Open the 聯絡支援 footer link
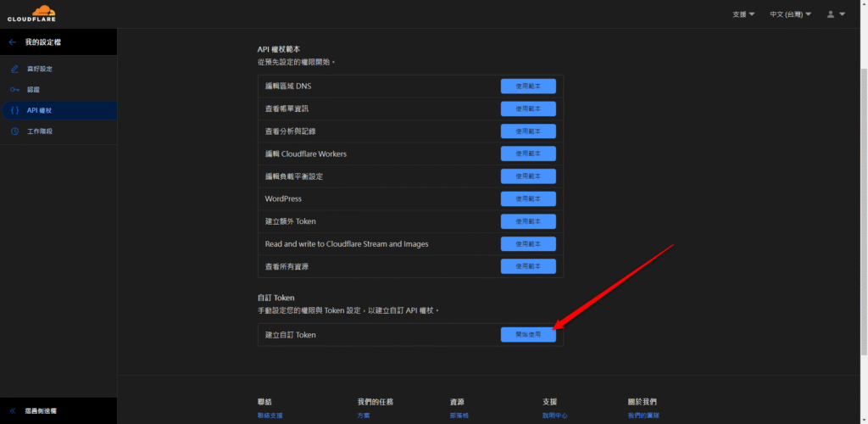The height and width of the screenshot is (424, 868). tap(270, 416)
